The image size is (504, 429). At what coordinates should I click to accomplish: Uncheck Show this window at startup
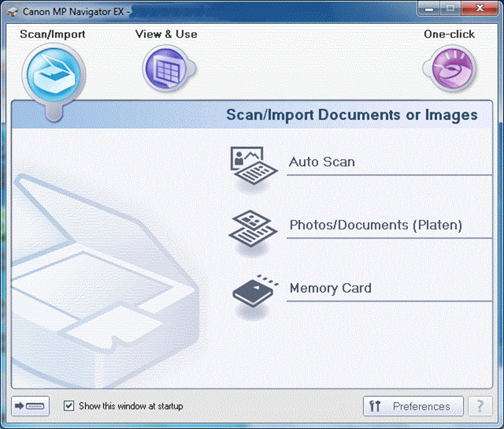click(x=69, y=406)
